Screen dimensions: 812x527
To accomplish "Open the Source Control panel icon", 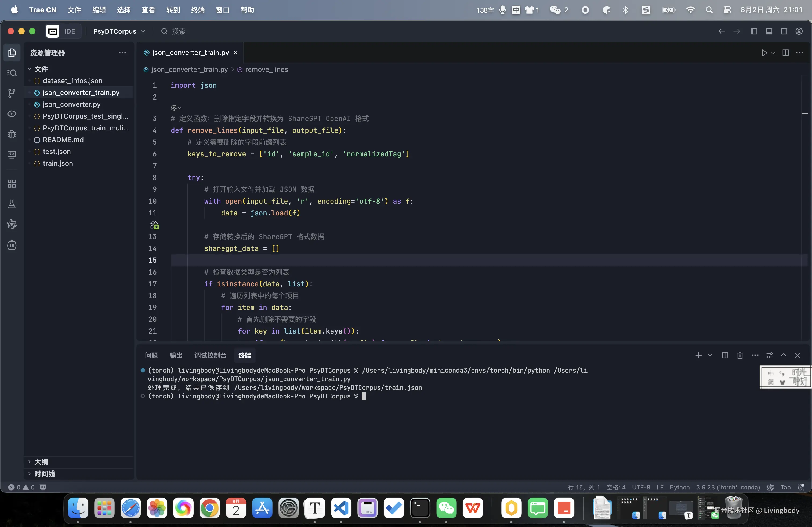I will 12,93.
